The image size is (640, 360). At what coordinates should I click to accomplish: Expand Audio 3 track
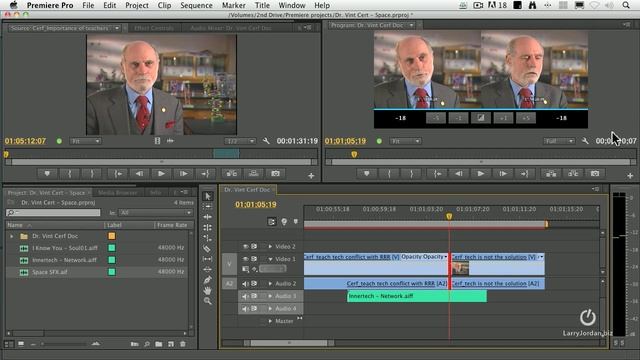pos(270,296)
